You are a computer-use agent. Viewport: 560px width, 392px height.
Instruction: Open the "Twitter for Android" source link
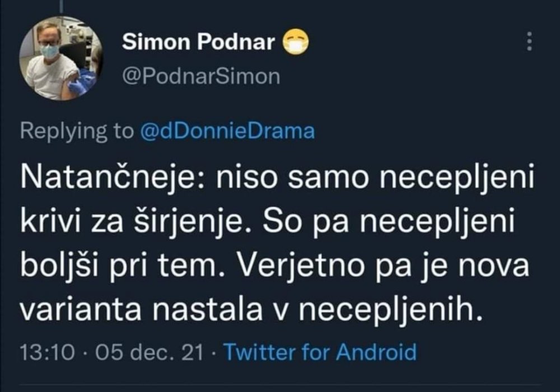pos(320,353)
